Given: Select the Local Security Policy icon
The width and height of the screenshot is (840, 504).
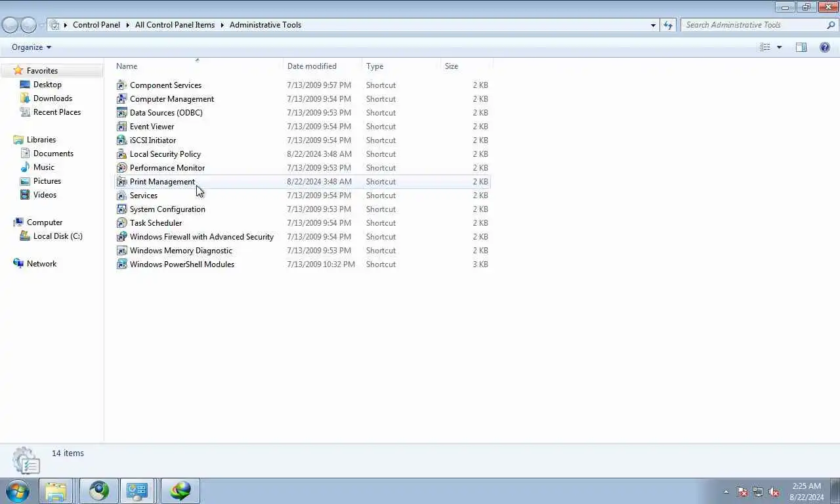Looking at the screenshot, I should tap(121, 154).
